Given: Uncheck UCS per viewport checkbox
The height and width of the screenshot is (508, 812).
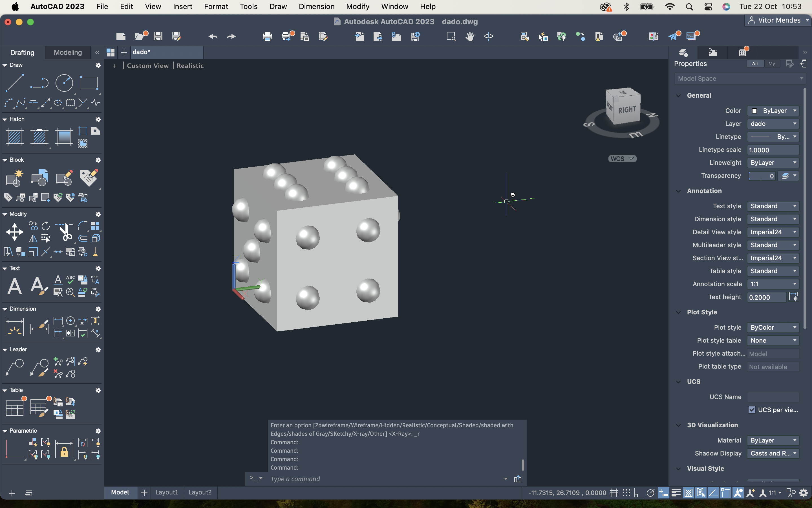Looking at the screenshot, I should (752, 410).
